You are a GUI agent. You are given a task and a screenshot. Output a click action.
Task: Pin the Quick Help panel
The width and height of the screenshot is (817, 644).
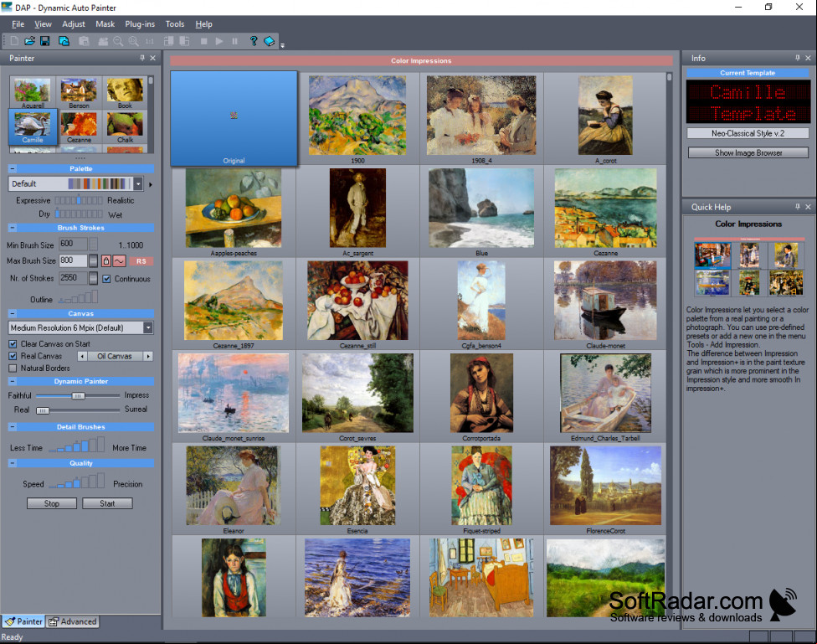pos(797,207)
